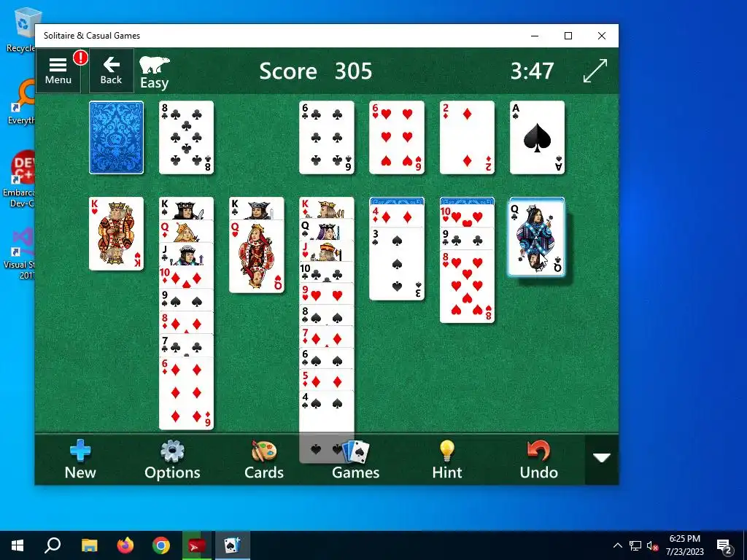This screenshot has height=560, width=747.
Task: Open the Visual Studio desktop shortcut
Action: point(19,253)
